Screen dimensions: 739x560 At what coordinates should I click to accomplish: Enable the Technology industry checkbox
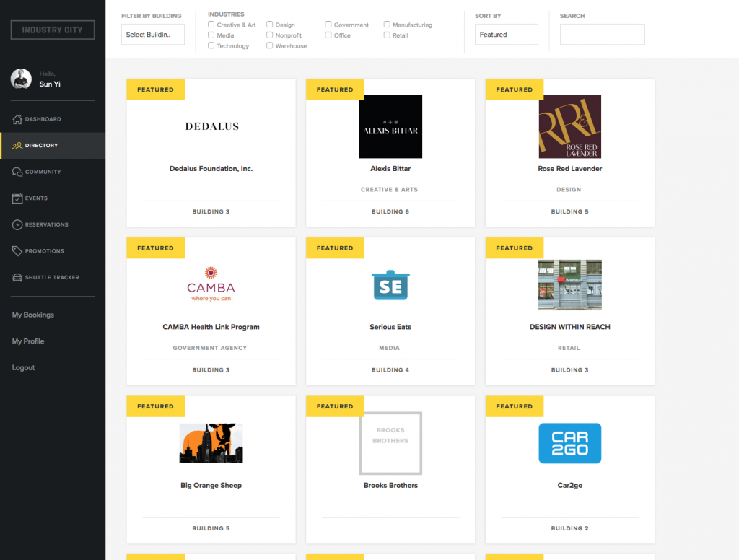point(211,45)
